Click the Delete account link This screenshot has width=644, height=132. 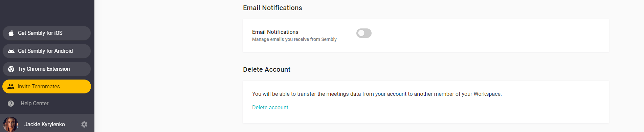click(x=270, y=108)
